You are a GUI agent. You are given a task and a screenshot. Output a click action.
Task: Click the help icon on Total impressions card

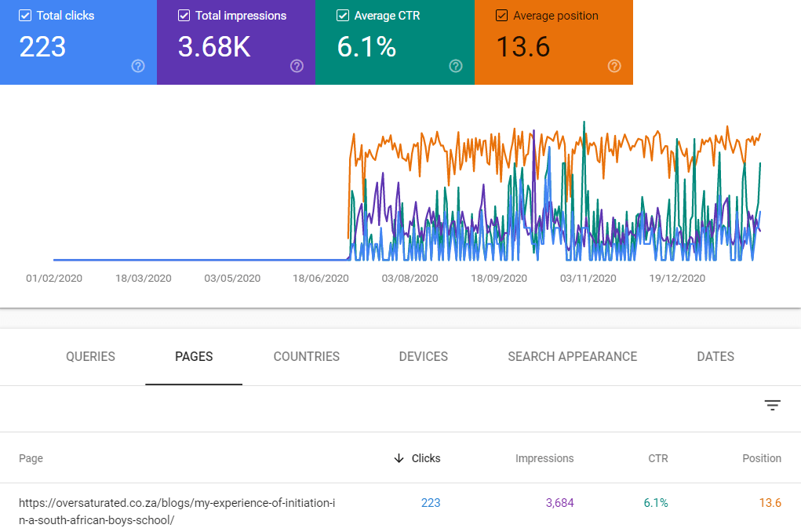point(297,66)
